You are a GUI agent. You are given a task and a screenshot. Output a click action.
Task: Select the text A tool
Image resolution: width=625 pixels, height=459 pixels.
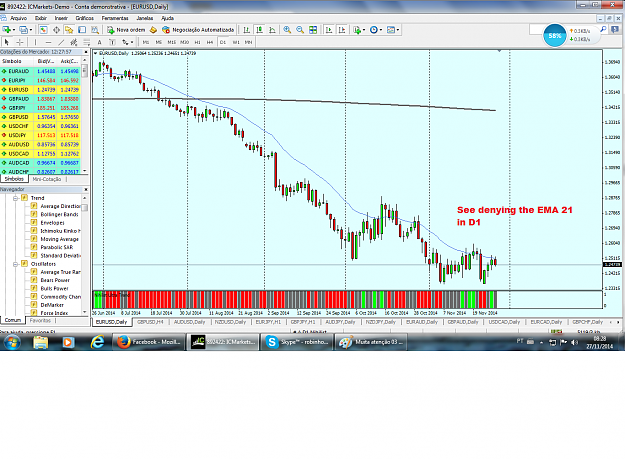coord(99,42)
